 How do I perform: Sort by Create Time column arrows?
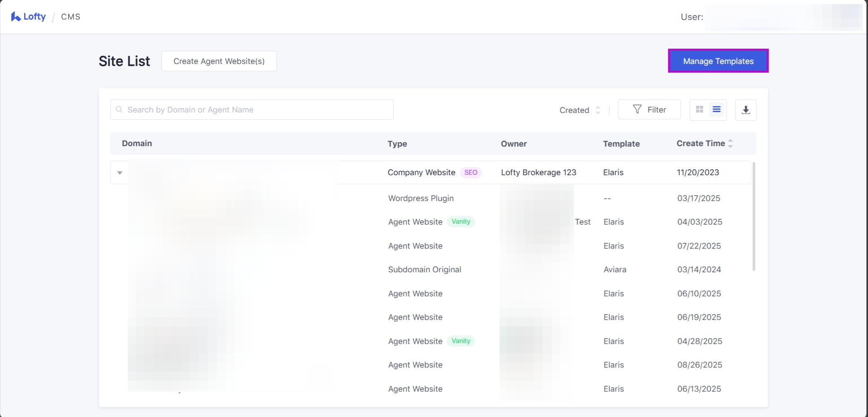coord(730,143)
